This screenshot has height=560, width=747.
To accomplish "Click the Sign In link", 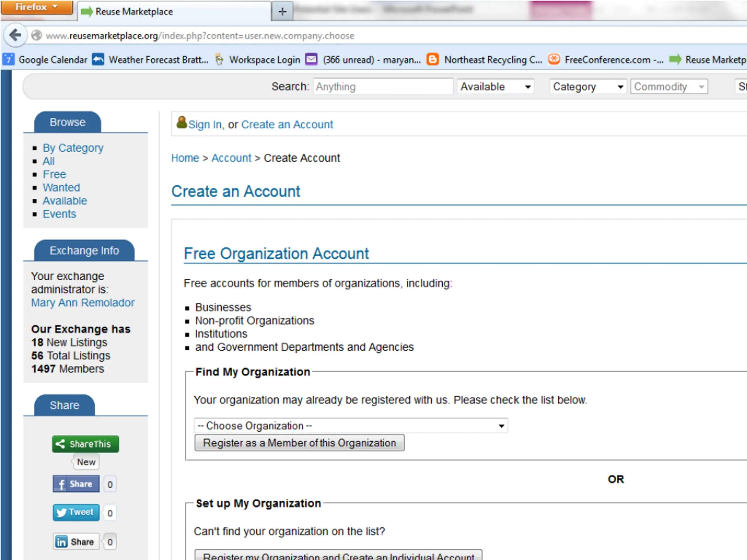I will coord(205,125).
